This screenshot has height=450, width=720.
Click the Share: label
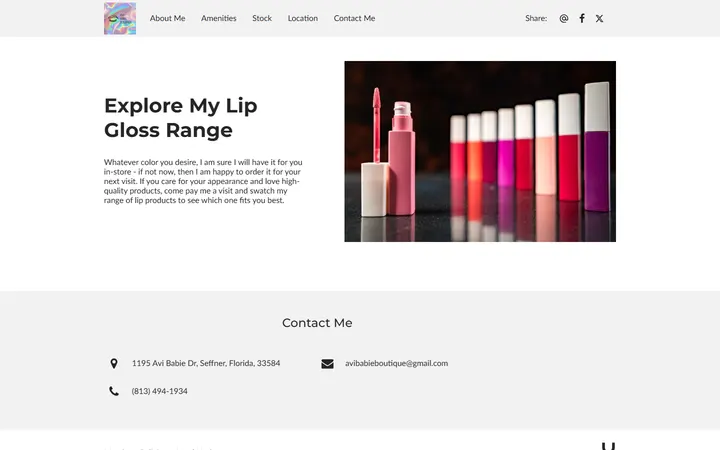point(536,18)
